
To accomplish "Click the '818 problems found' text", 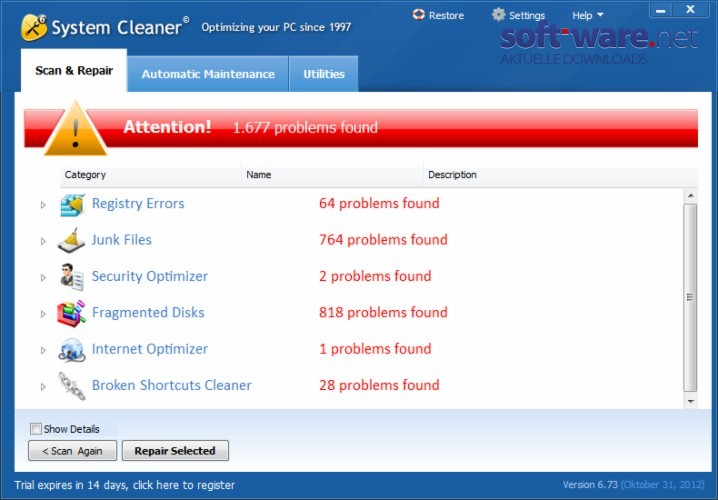I will 383,312.
